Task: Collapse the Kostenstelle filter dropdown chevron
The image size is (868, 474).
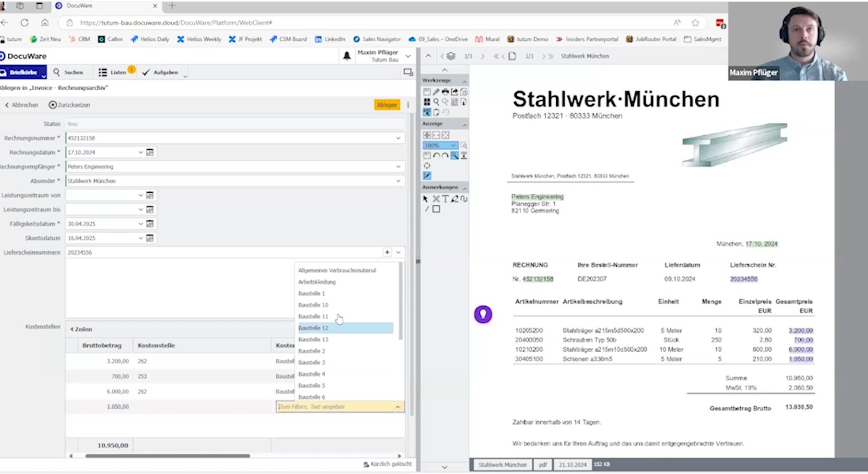Action: 397,407
